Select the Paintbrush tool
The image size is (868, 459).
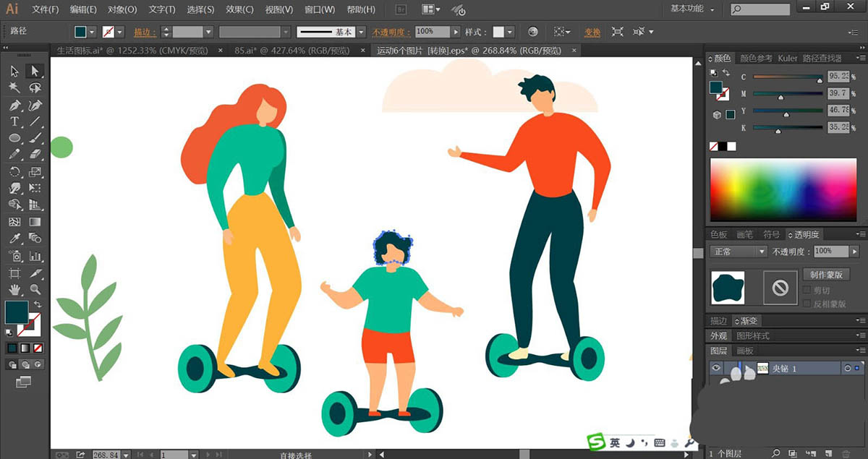click(x=35, y=138)
